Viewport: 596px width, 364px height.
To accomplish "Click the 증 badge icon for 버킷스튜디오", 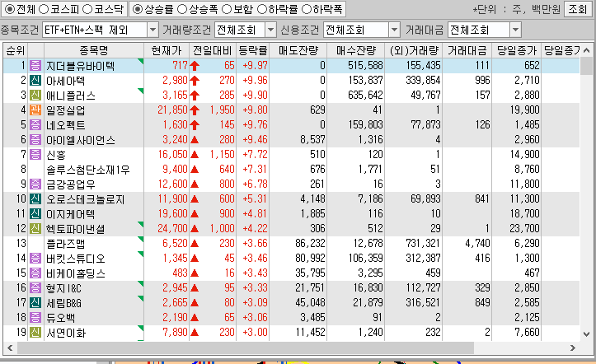I will click(35, 258).
